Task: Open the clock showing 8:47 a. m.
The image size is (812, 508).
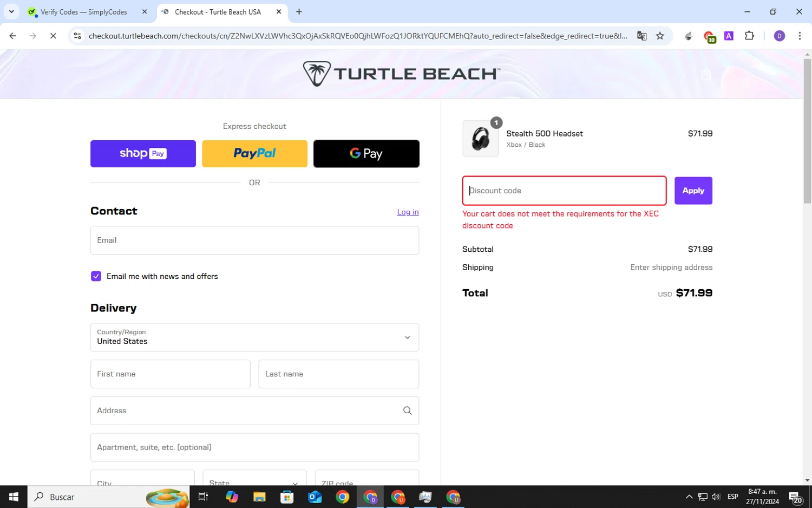Action: click(x=762, y=497)
